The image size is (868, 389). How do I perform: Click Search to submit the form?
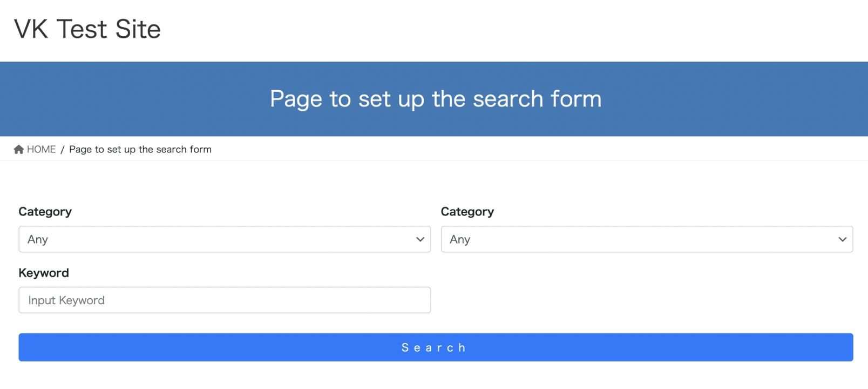click(434, 347)
